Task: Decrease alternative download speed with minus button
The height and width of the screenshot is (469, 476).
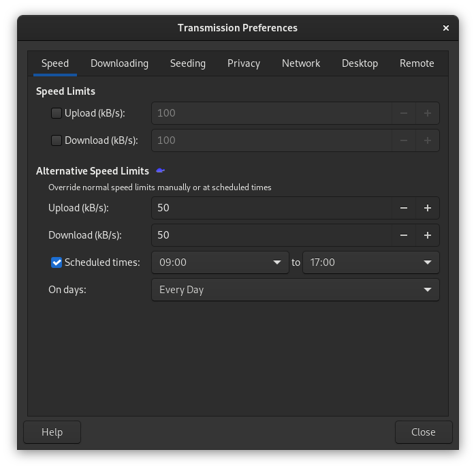Action: tap(404, 235)
